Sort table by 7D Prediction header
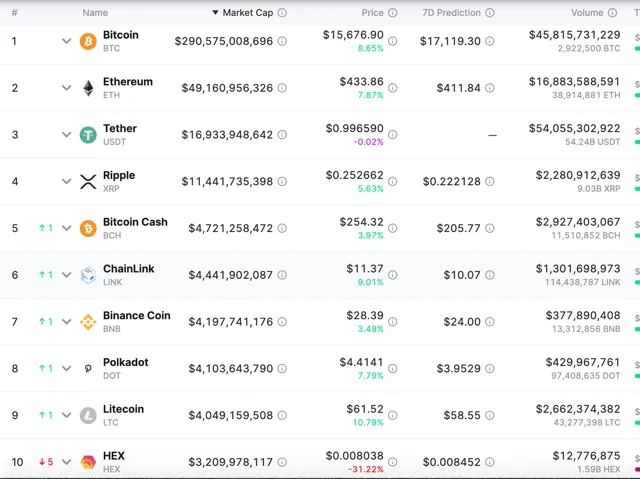The height and width of the screenshot is (479, 640). [451, 13]
